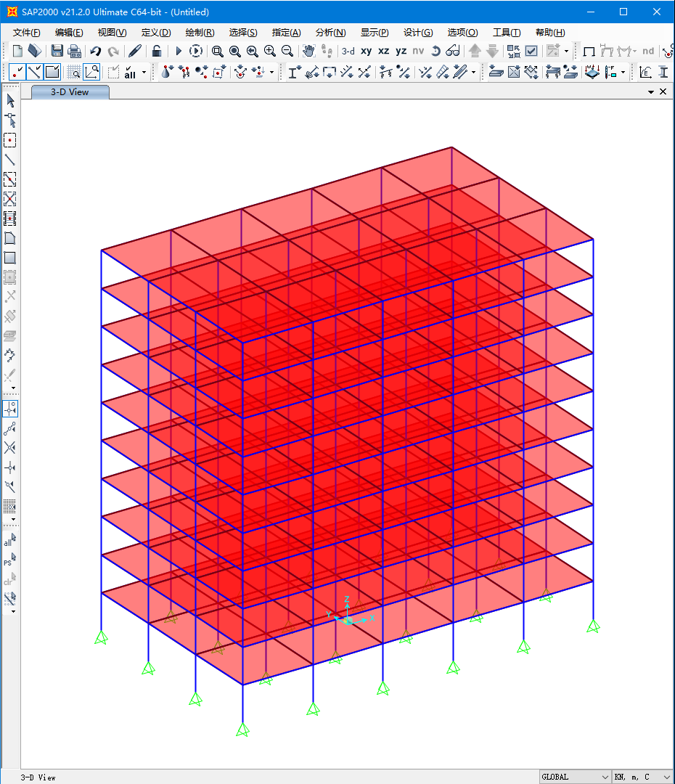Image resolution: width=675 pixels, height=784 pixels.
Task: Click the lock/unlock model icon
Action: coord(156,51)
